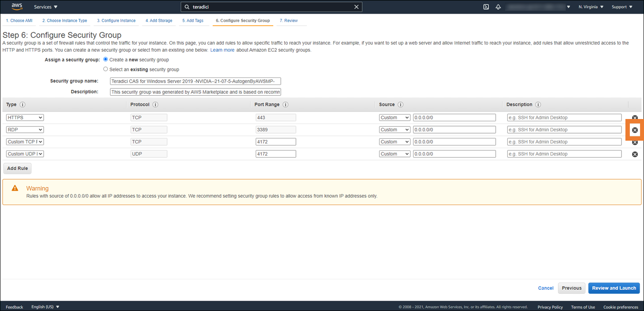The image size is (644, 311).
Task: Open the English (US) language selector
Action: 45,307
